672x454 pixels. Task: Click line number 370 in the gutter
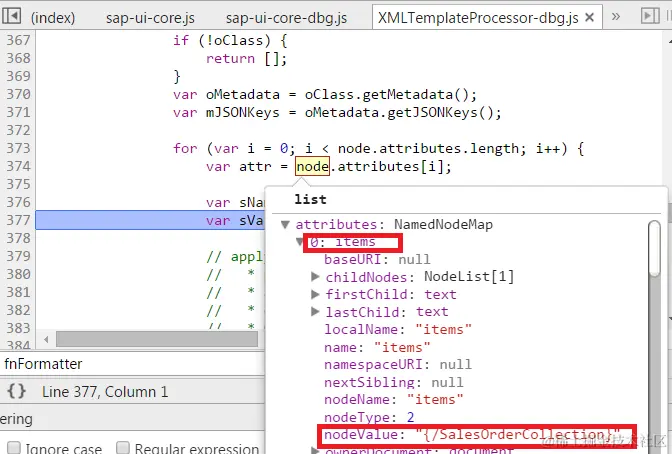point(18,94)
